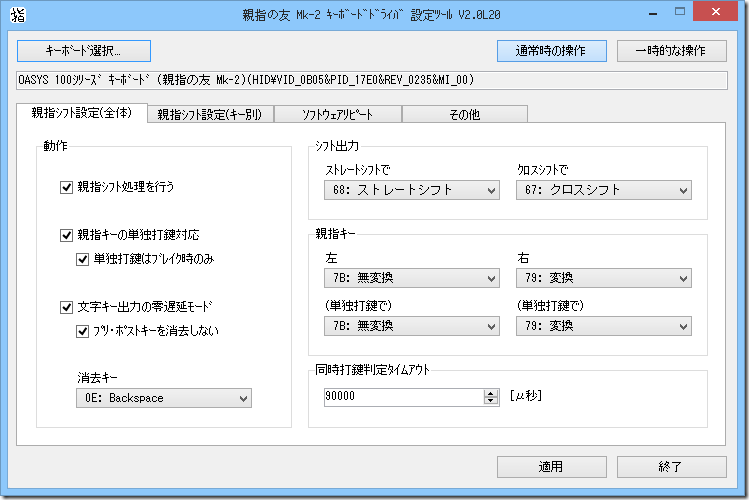Open the ソフトウェアリピート tab

[x=337, y=114]
